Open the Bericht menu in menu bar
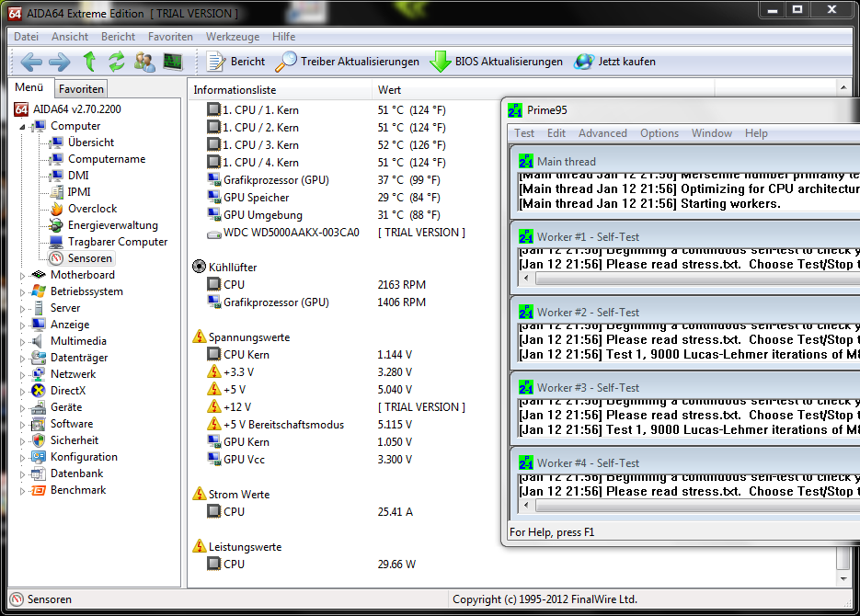The image size is (860, 616). [118, 37]
